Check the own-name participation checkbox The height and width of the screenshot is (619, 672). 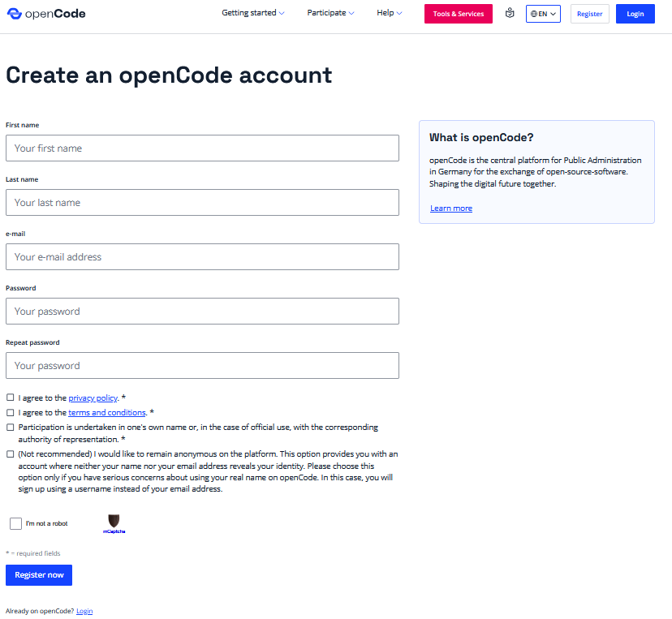(x=10, y=427)
